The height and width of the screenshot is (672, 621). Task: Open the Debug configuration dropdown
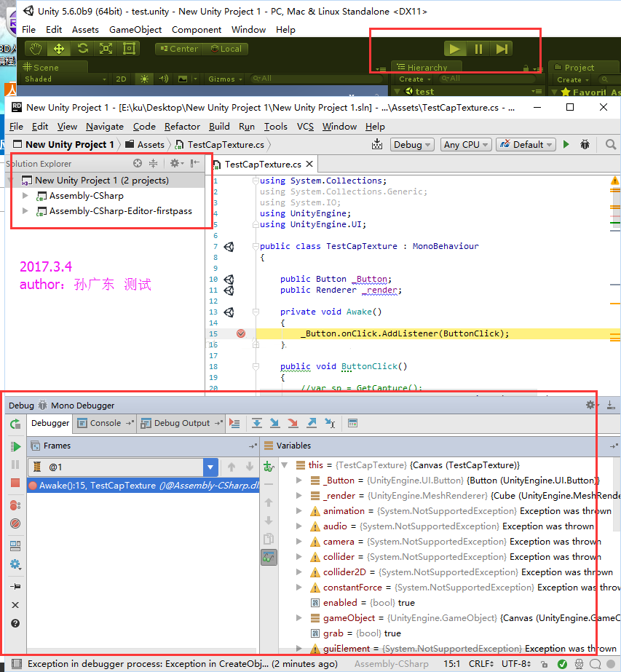(x=412, y=145)
